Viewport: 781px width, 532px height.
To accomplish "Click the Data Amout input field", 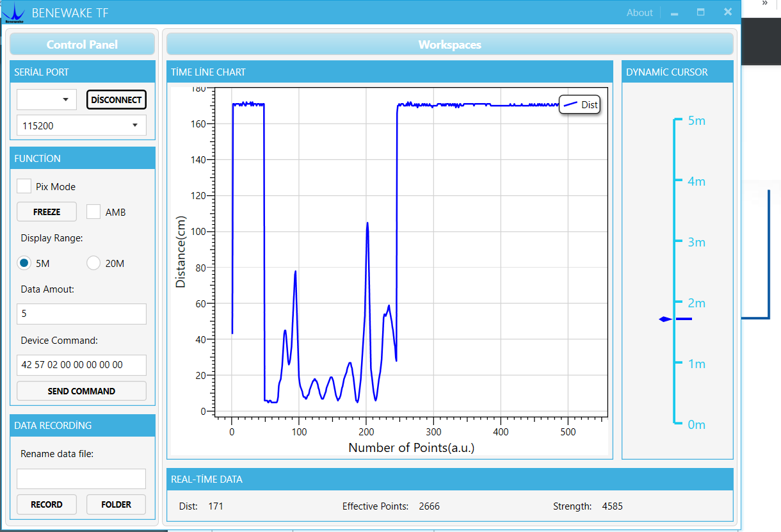I will (x=81, y=314).
